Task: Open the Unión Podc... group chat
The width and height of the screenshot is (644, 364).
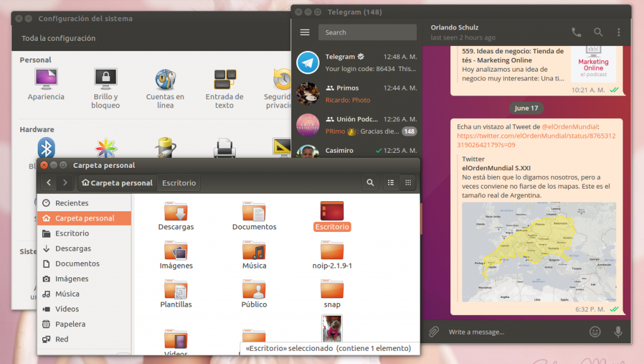Action: coord(357,124)
